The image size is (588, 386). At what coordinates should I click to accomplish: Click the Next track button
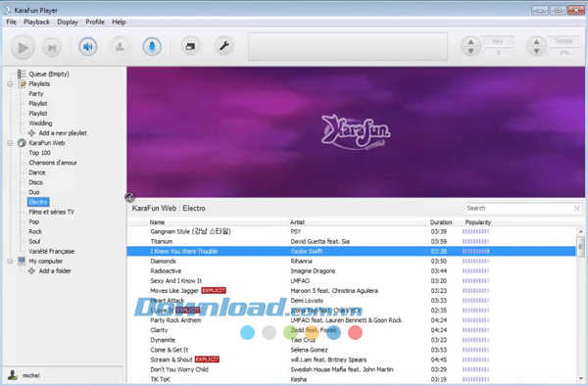(x=52, y=48)
